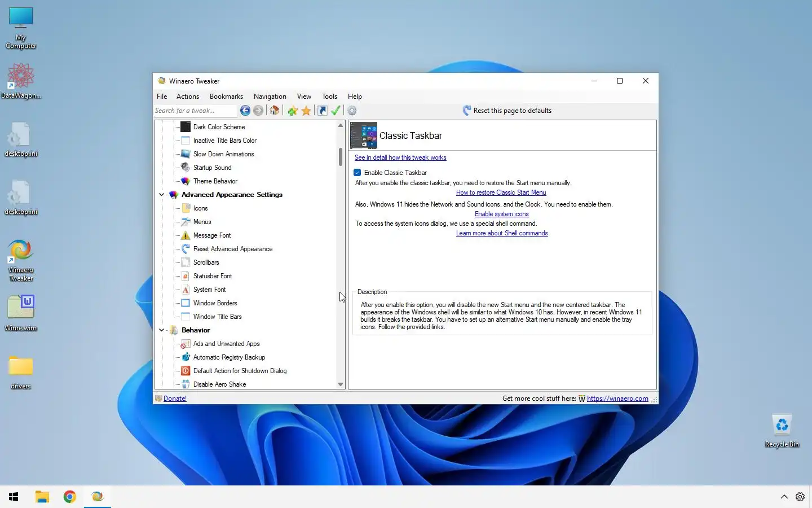
Task: Go back with the blue arrow button
Action: [x=245, y=111]
